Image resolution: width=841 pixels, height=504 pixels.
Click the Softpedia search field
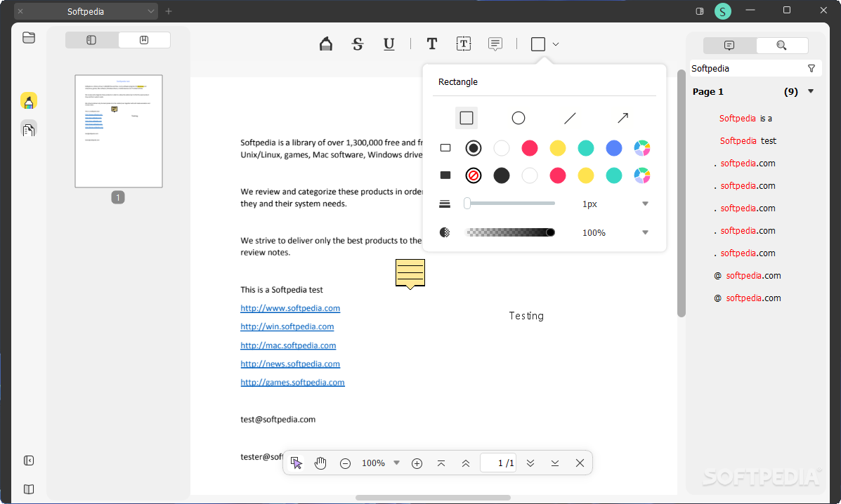click(x=747, y=69)
